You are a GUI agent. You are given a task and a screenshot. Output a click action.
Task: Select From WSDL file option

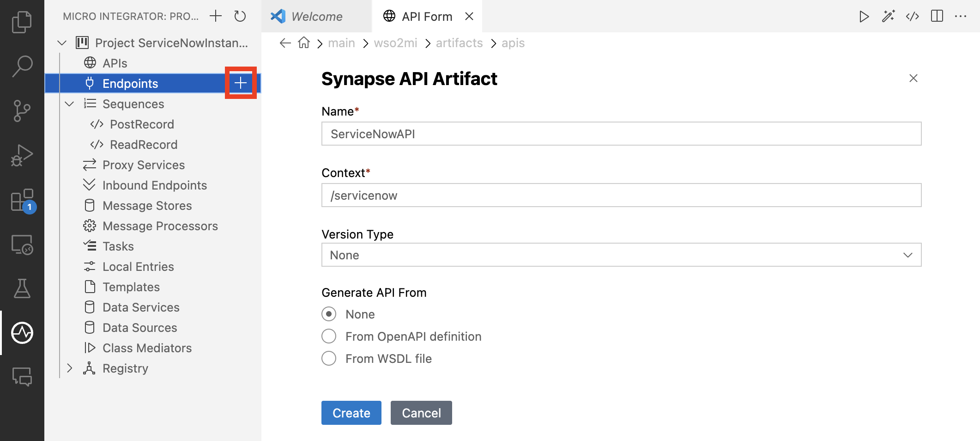coord(329,358)
